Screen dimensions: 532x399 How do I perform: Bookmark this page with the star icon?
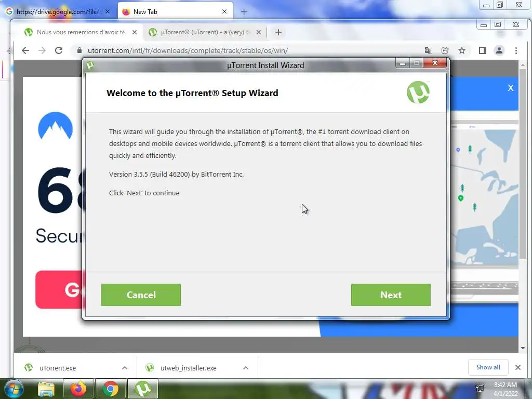tap(462, 50)
